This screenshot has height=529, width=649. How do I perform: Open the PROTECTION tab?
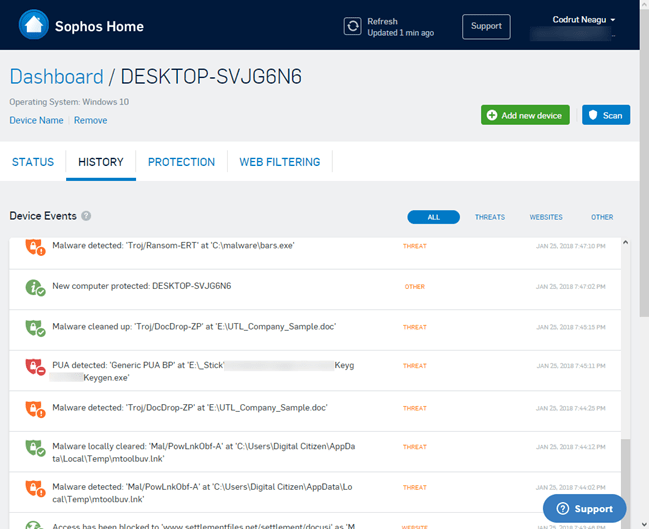[x=181, y=162]
